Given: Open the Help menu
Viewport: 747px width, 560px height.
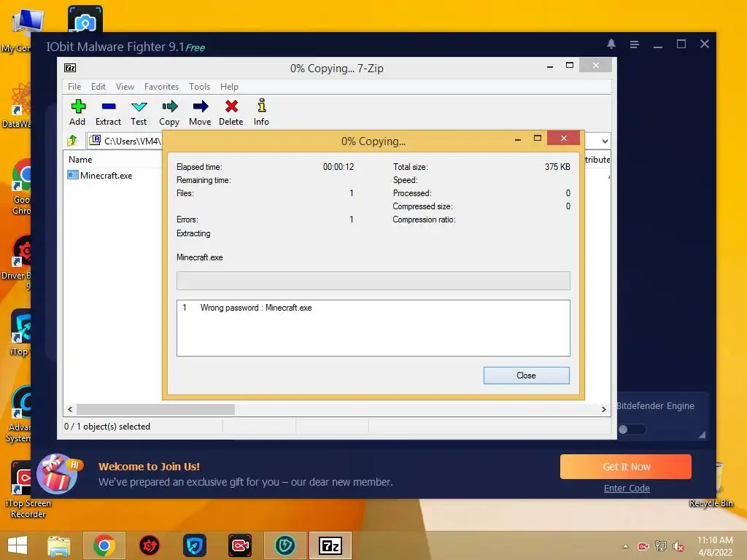Looking at the screenshot, I should 229,87.
